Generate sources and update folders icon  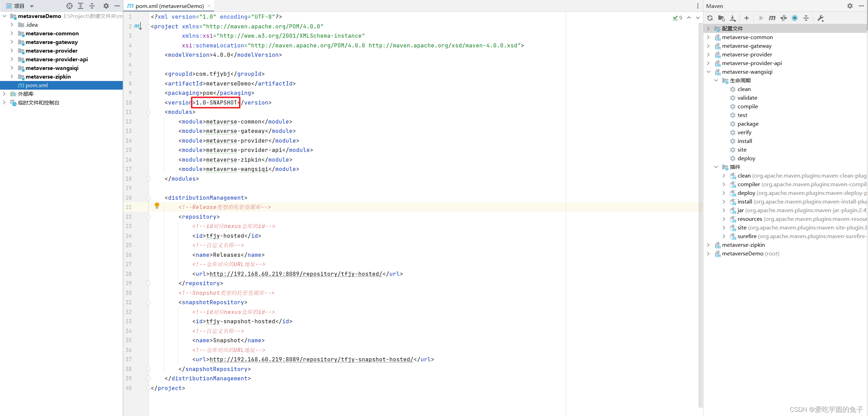coord(721,18)
